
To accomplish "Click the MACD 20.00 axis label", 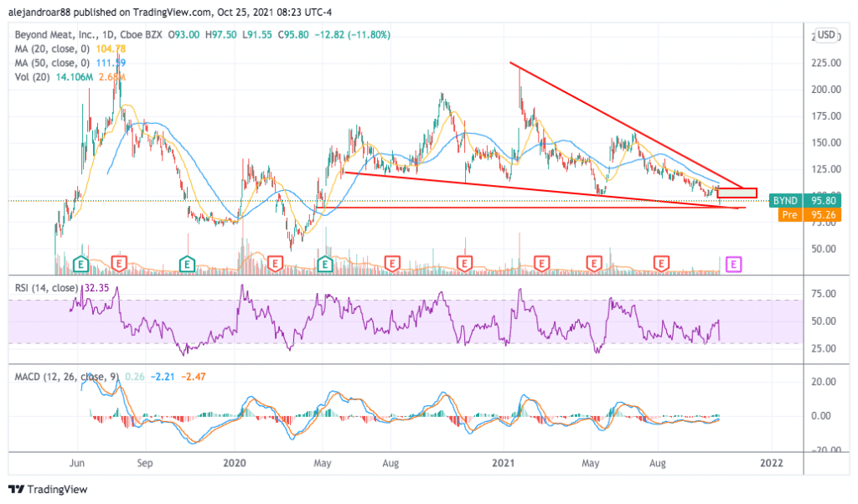I will (x=824, y=382).
